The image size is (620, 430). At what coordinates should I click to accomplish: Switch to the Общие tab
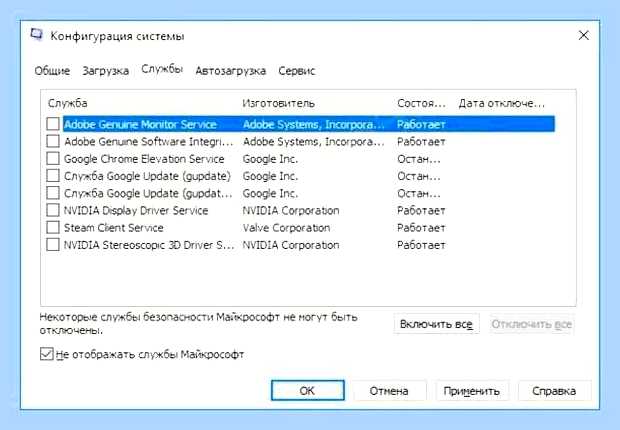(52, 71)
